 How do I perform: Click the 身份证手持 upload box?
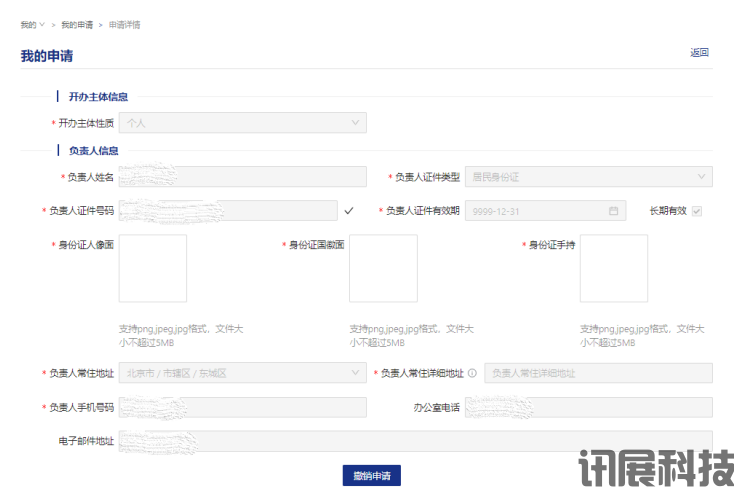pyautogui.click(x=613, y=268)
